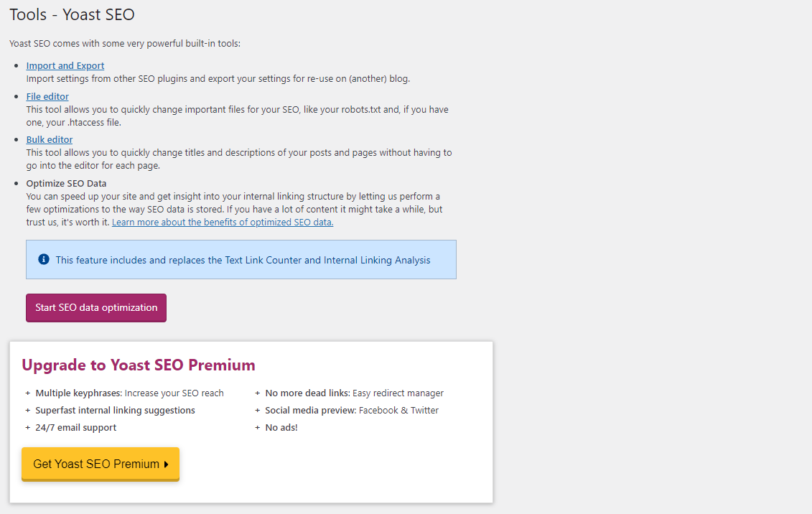This screenshot has height=514, width=812.
Task: Click the plus icon before No ads
Action: (x=257, y=427)
